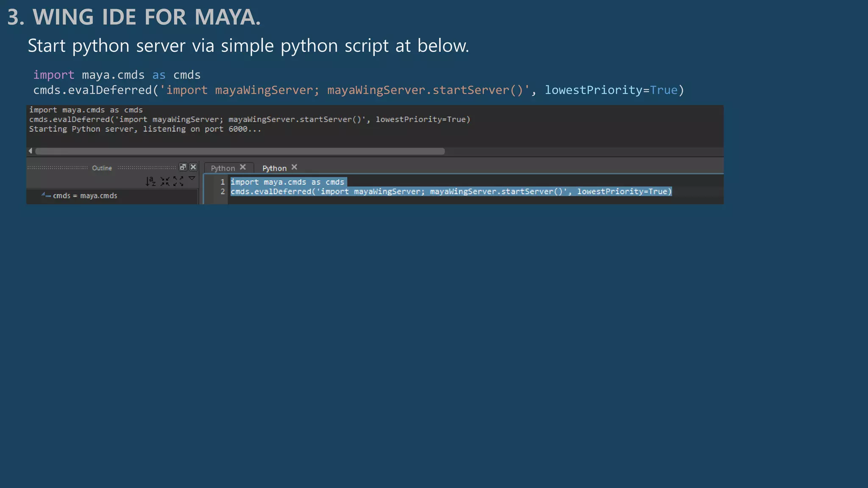Image resolution: width=868 pixels, height=488 pixels.
Task: Click the Outline panel title
Action: click(x=102, y=168)
